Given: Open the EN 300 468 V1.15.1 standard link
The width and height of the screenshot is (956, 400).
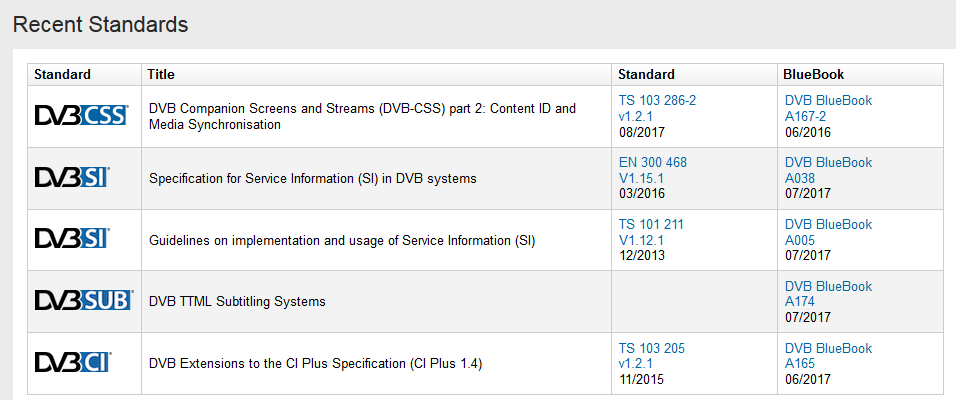Looking at the screenshot, I should 653,170.
